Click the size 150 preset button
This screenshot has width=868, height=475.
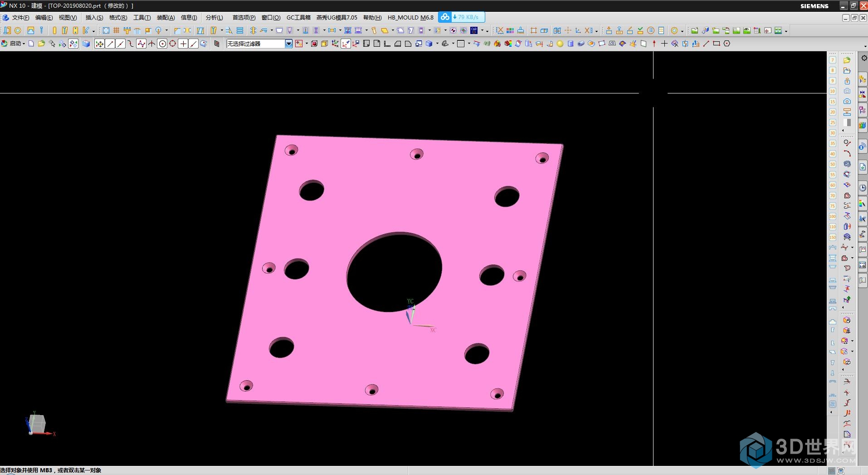(833, 237)
